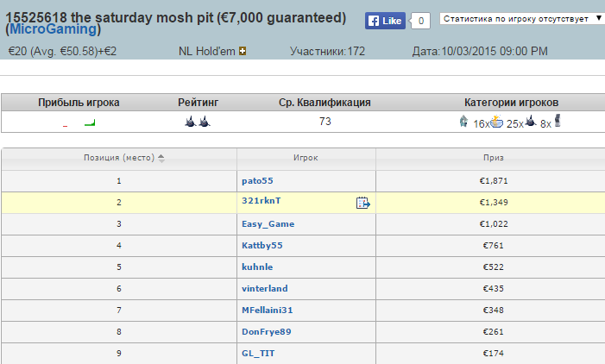This screenshot has height=364, width=605.
Task: Open player pato55 profile
Action: [257, 181]
